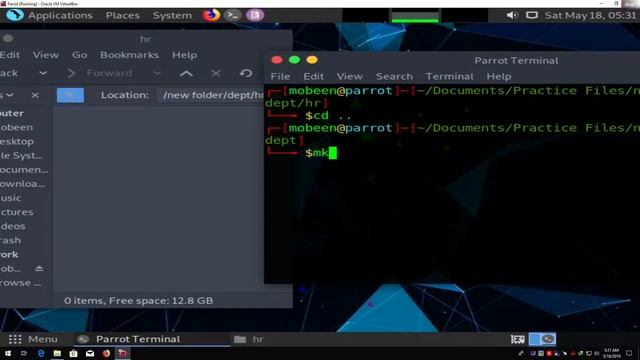Image resolution: width=640 pixels, height=360 pixels.
Task: Reload the current folder in file manager
Action: [246, 73]
